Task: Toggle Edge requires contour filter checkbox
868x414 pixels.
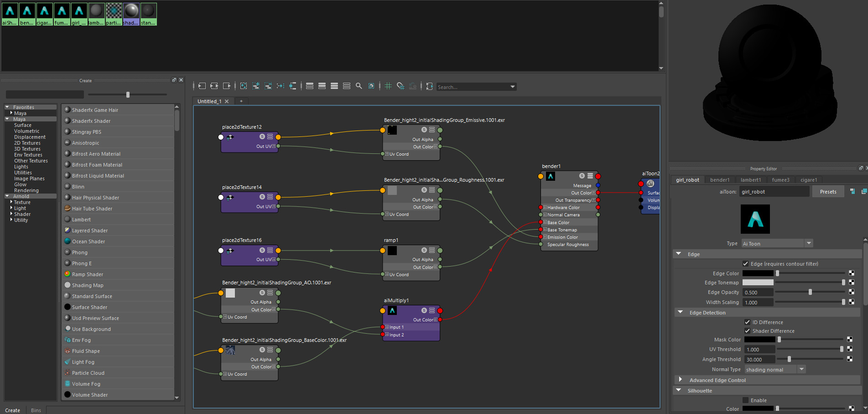Action: pyautogui.click(x=745, y=264)
